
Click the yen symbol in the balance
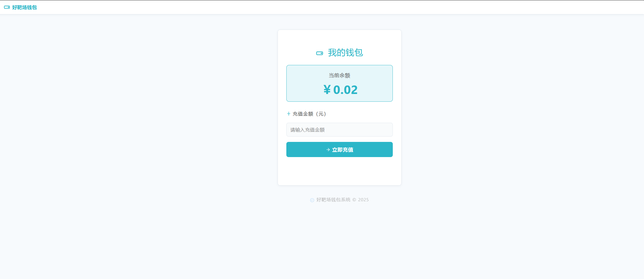click(x=327, y=90)
